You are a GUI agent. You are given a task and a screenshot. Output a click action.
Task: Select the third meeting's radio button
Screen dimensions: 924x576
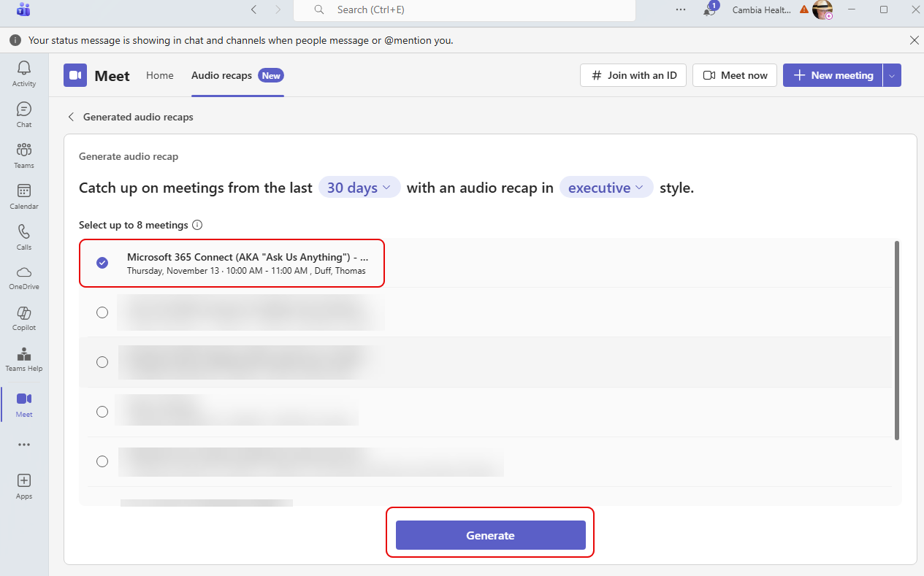tap(102, 361)
